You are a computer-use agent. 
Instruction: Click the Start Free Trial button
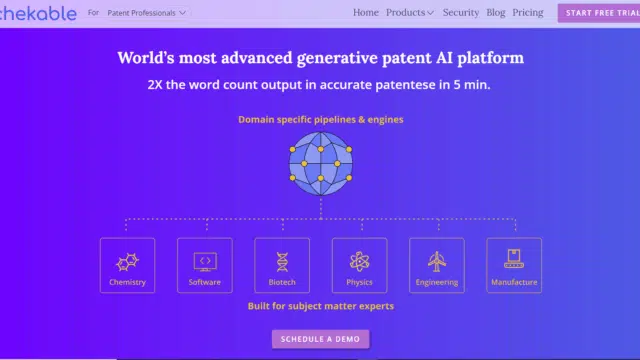pyautogui.click(x=599, y=13)
